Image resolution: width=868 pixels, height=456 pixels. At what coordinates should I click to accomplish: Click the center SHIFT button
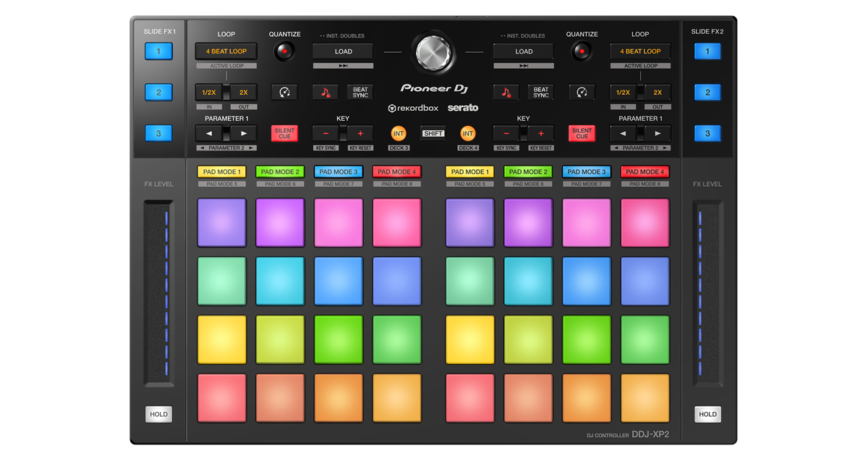pos(433,133)
